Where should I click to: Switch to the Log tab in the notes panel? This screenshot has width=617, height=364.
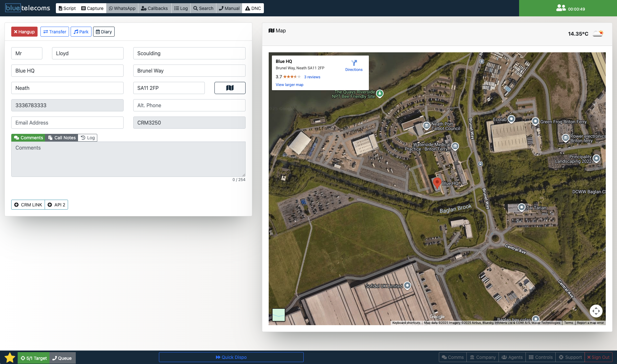(87, 137)
